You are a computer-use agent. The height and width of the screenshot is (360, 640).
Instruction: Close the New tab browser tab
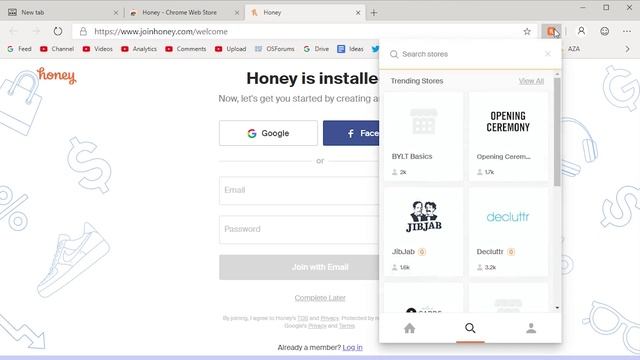click(x=116, y=13)
